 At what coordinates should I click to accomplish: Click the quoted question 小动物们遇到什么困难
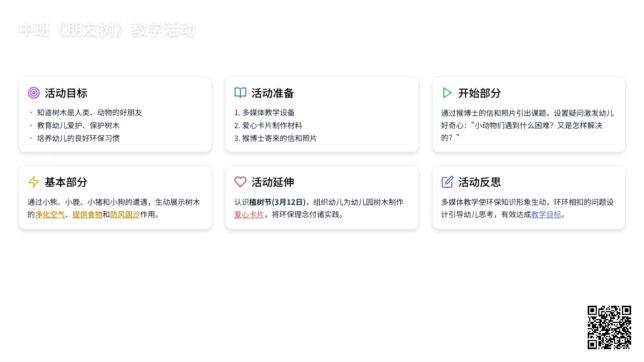click(x=512, y=125)
